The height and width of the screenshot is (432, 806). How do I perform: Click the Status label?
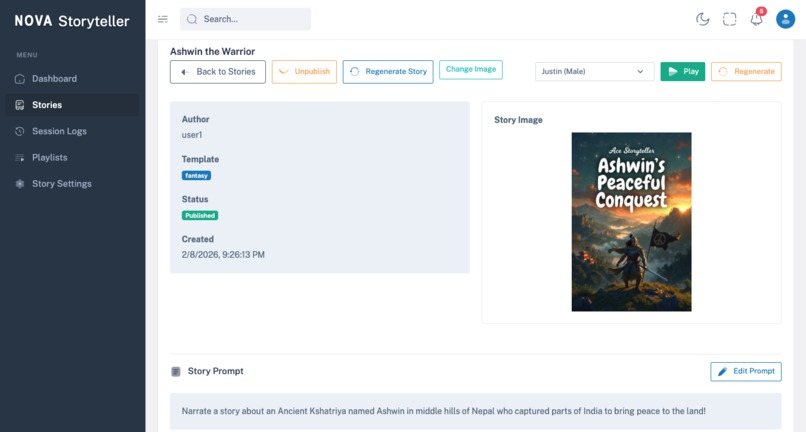195,199
